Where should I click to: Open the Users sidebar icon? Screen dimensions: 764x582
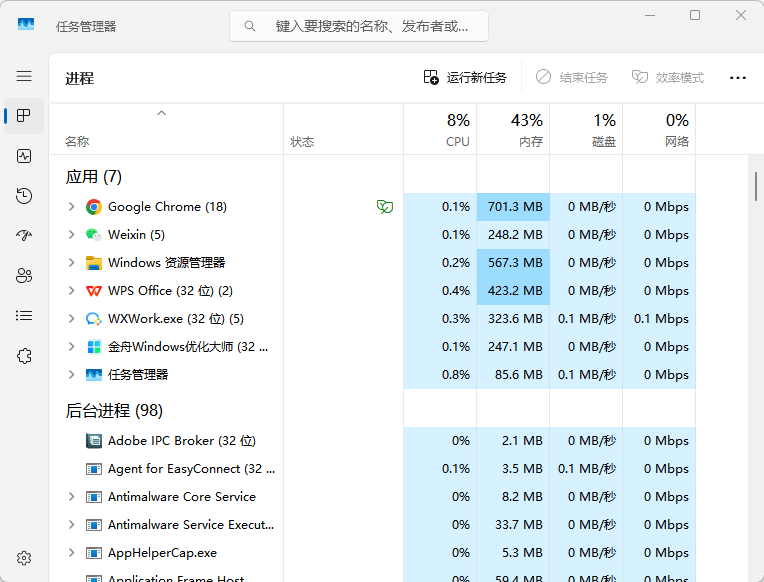[x=24, y=276]
